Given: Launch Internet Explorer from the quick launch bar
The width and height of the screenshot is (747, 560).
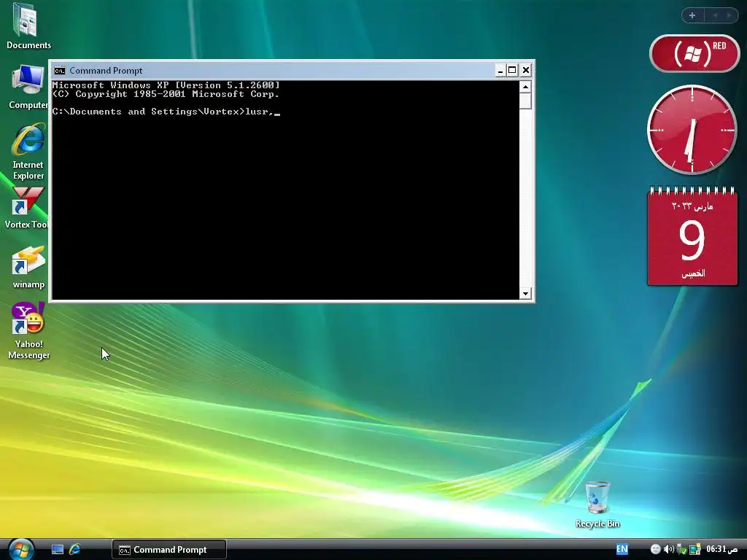Looking at the screenshot, I should [x=75, y=550].
